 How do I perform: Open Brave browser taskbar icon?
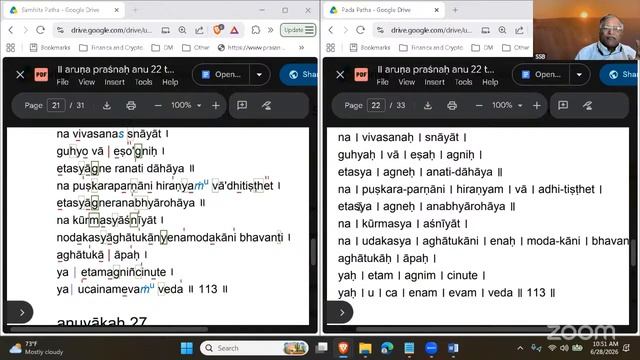[x=343, y=348]
